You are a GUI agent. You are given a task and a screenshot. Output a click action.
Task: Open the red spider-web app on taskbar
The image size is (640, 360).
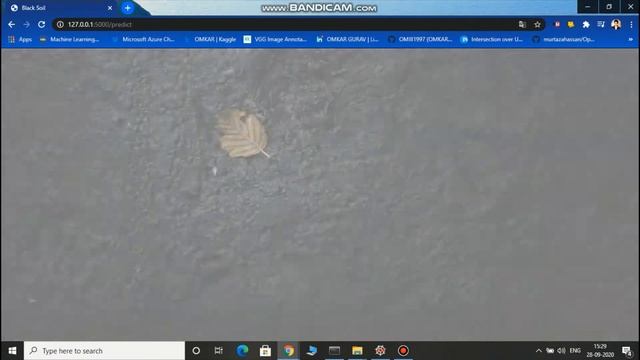coord(380,351)
